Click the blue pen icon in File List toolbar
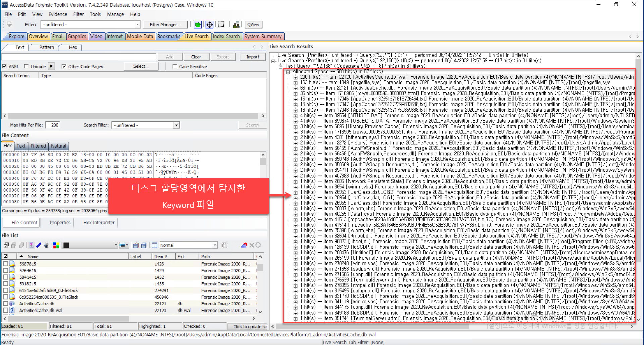This screenshot has height=345, width=644. (39, 245)
